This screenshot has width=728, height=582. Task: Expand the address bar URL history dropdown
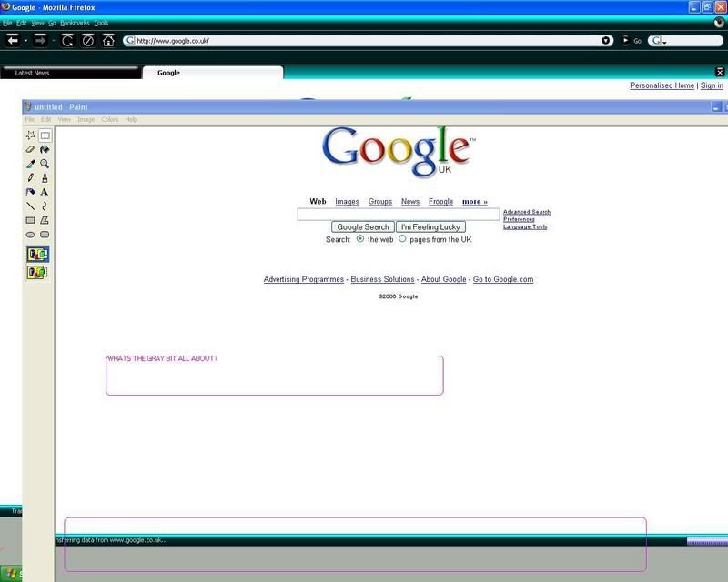605,41
